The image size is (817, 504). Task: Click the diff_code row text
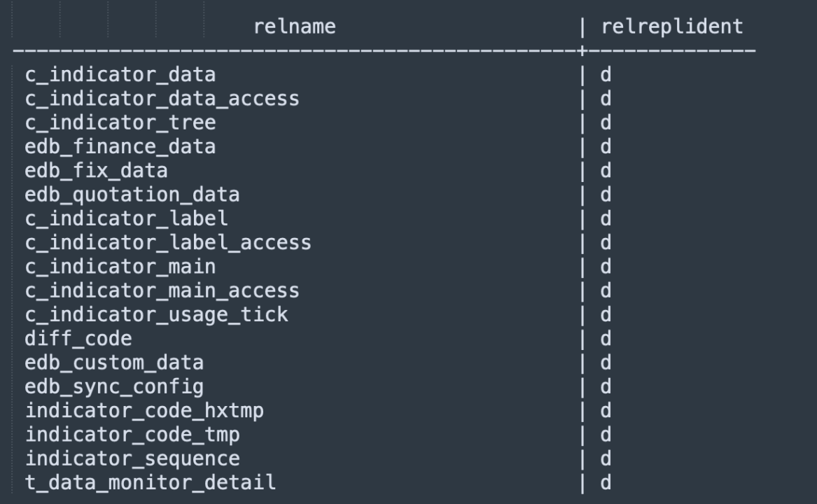coord(78,339)
